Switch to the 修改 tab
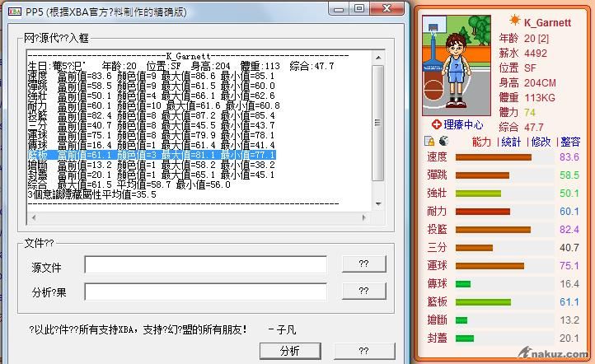This screenshot has height=364, width=595. pyautogui.click(x=541, y=142)
